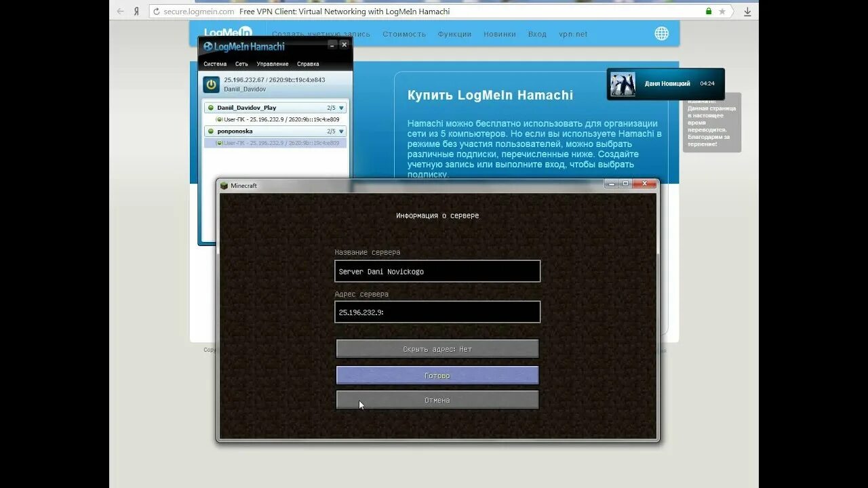This screenshot has height=488, width=868.
Task: Open Новинки page in LogMeIn navigation
Action: point(500,34)
